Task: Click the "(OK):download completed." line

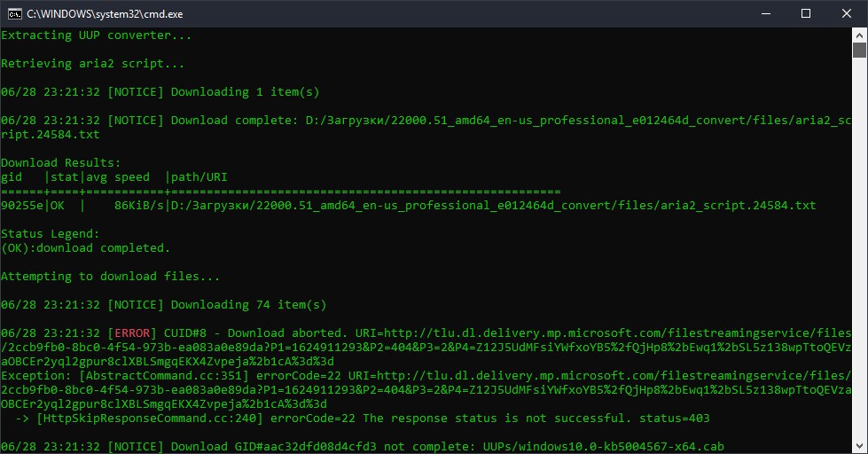Action: point(86,248)
